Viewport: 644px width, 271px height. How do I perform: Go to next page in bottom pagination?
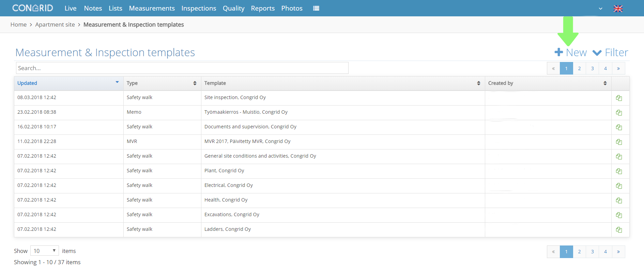pyautogui.click(x=618, y=252)
